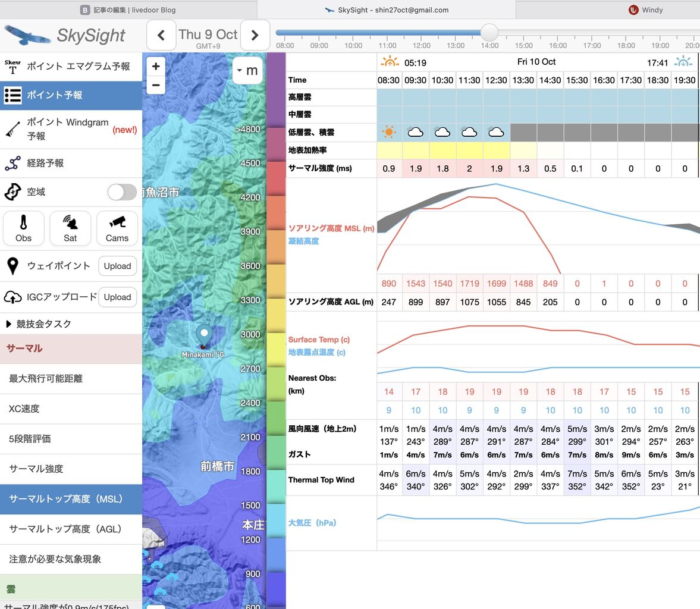700x609 pixels.
Task: Zoom out on the map
Action: (156, 85)
